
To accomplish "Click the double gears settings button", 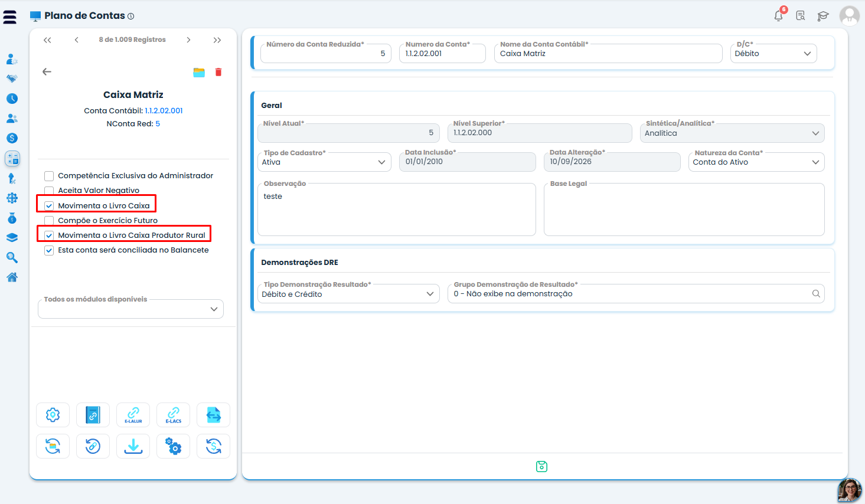I will (174, 446).
